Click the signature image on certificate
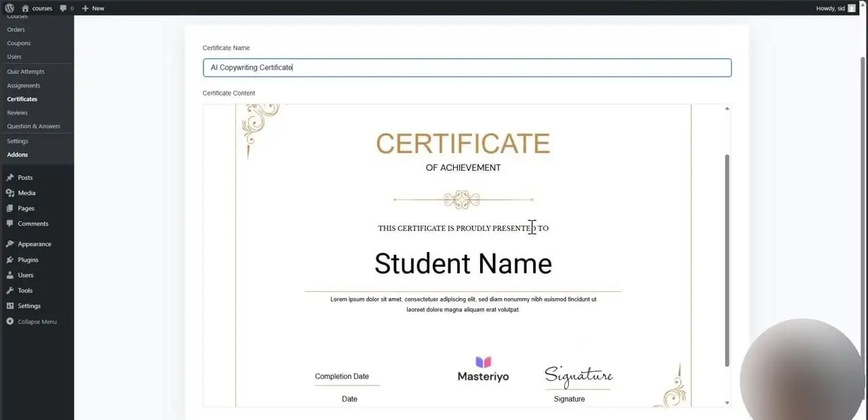 (578, 376)
